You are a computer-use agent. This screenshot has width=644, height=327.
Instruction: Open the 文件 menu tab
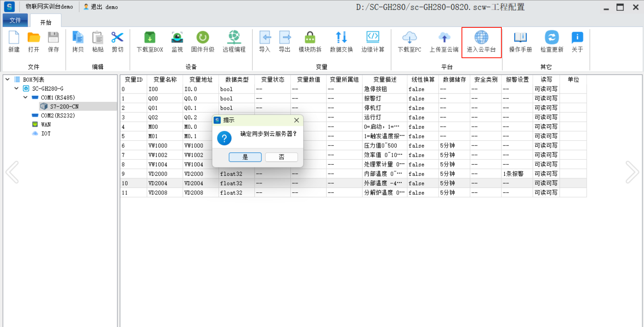pyautogui.click(x=15, y=20)
